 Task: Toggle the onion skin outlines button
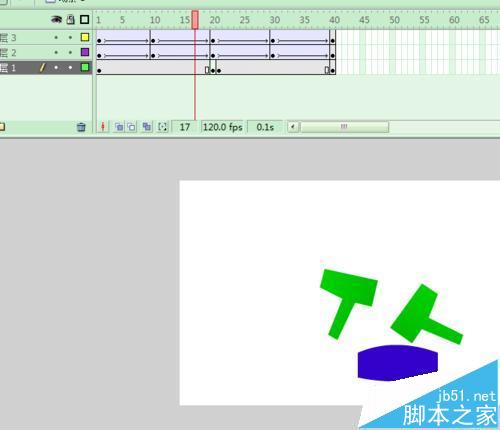click(x=132, y=127)
